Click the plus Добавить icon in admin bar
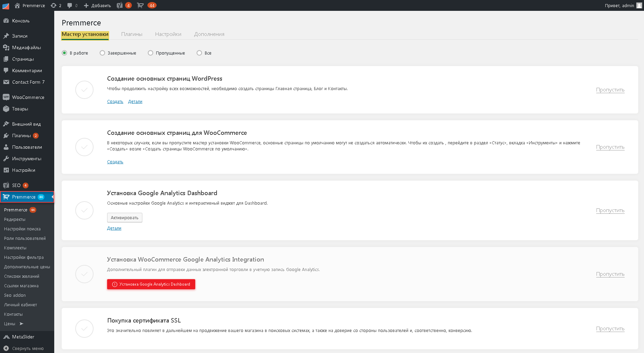The image size is (644, 353). coord(86,5)
